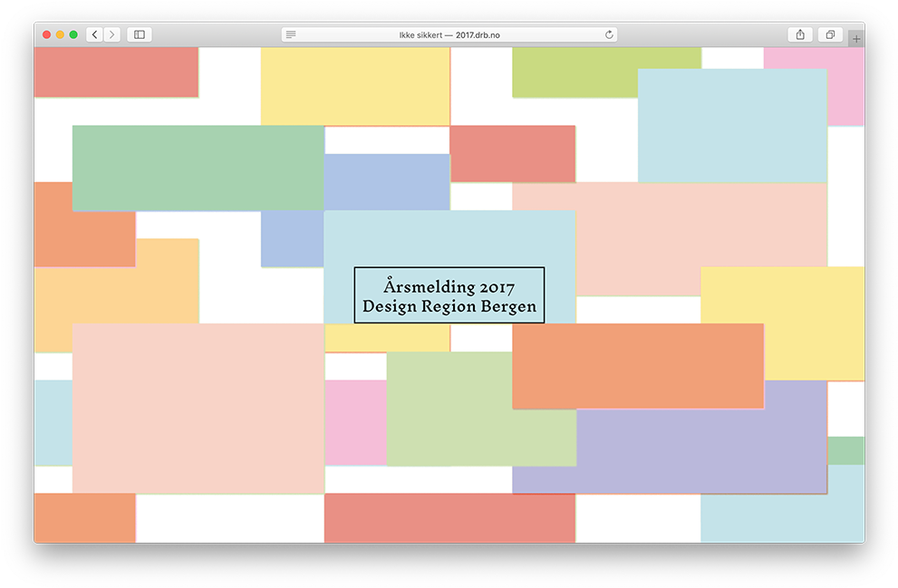Minimize the window with yellow button
This screenshot has height=588, width=898.
[60, 35]
